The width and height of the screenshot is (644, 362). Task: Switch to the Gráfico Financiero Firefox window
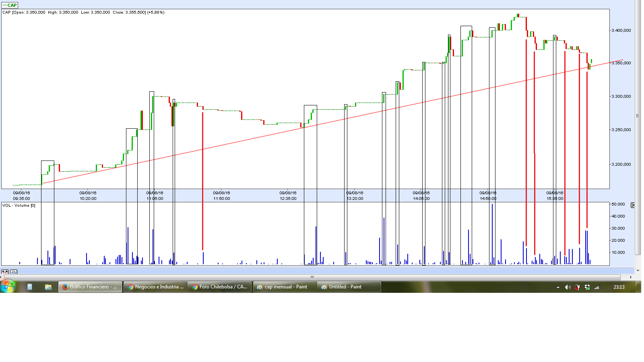(x=90, y=287)
